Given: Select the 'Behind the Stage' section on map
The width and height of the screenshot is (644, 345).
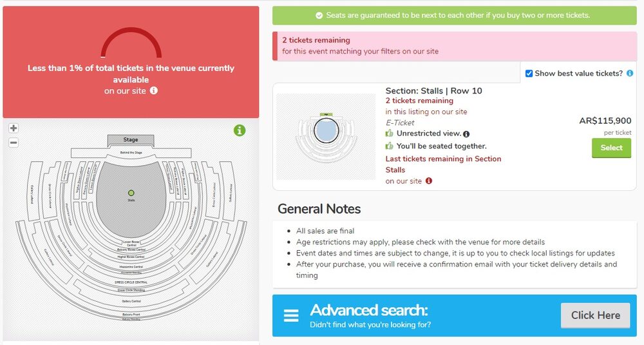Looking at the screenshot, I should [131, 152].
